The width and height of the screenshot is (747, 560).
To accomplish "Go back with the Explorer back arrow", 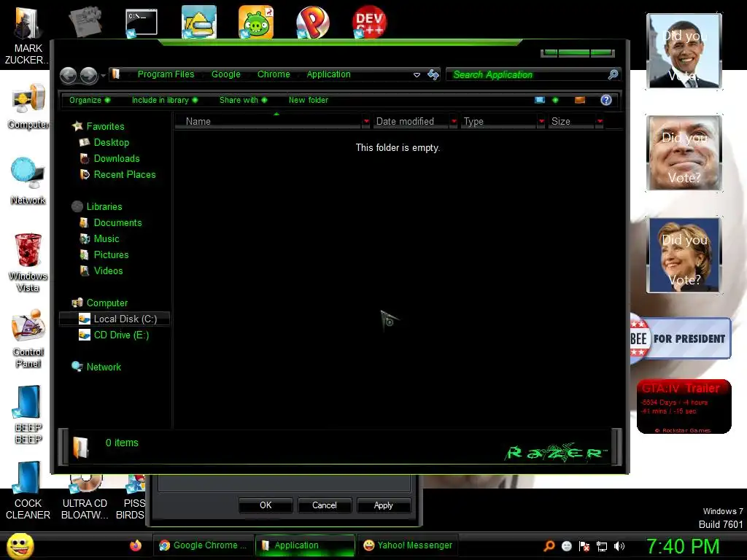I will (x=68, y=75).
